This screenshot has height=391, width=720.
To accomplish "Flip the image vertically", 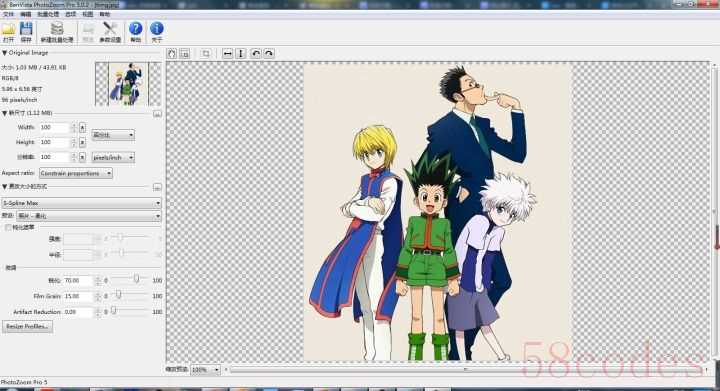I will [241, 54].
